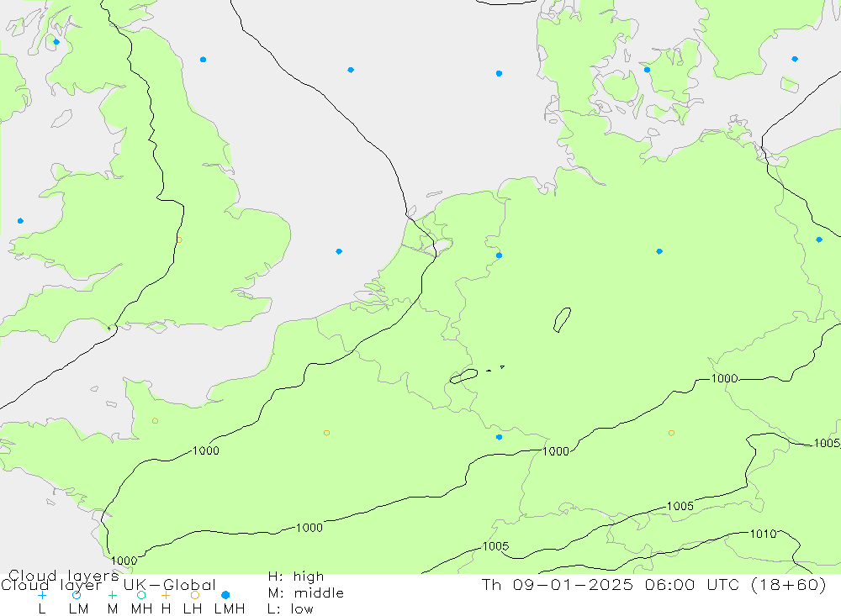
Task: Click the 1005 label just left of 1010
Action: coord(680,506)
